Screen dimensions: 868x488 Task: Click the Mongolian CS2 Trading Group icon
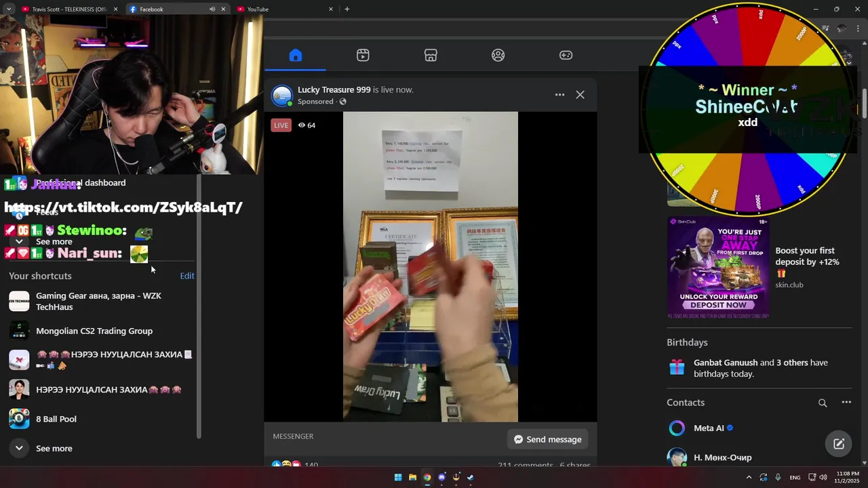click(x=19, y=331)
